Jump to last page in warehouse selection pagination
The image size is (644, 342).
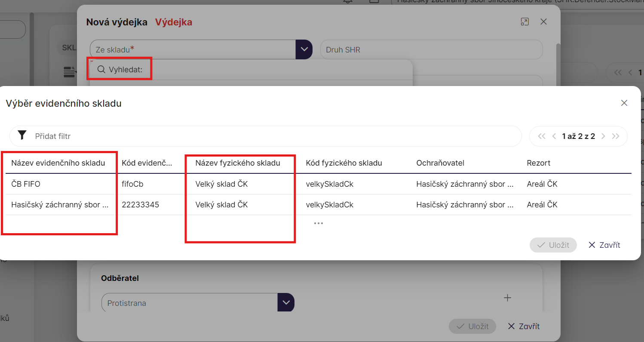point(616,136)
